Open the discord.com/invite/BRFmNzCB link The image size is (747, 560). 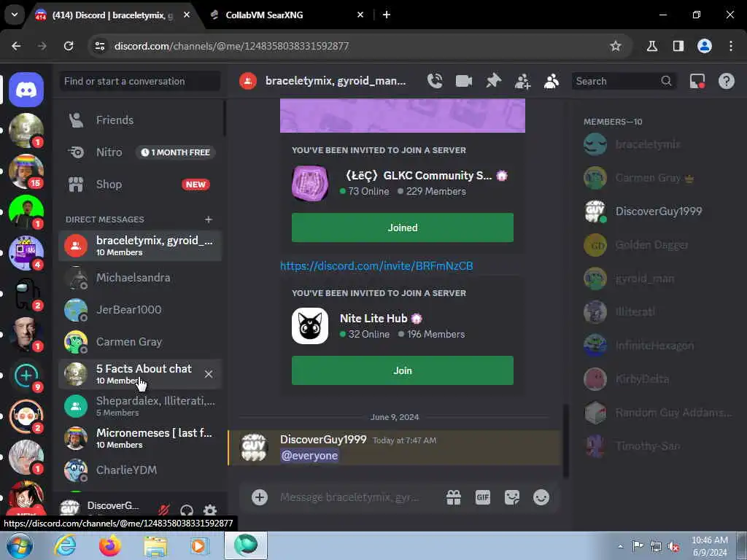pyautogui.click(x=376, y=265)
